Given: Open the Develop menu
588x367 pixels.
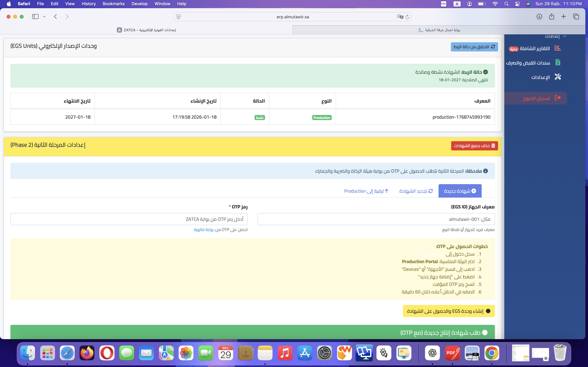Looking at the screenshot, I should (x=139, y=4).
